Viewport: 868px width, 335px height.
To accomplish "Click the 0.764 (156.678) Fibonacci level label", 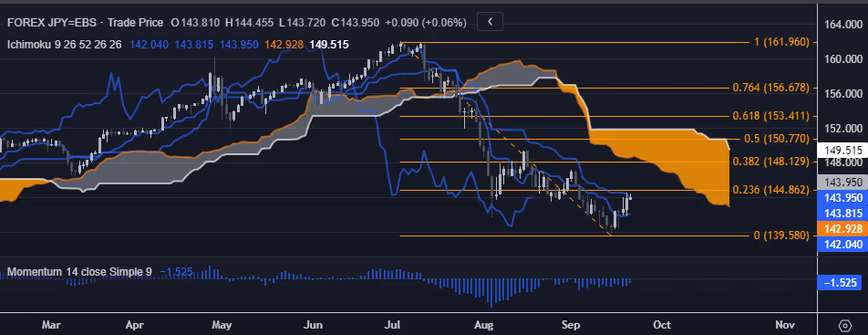I will (x=770, y=88).
